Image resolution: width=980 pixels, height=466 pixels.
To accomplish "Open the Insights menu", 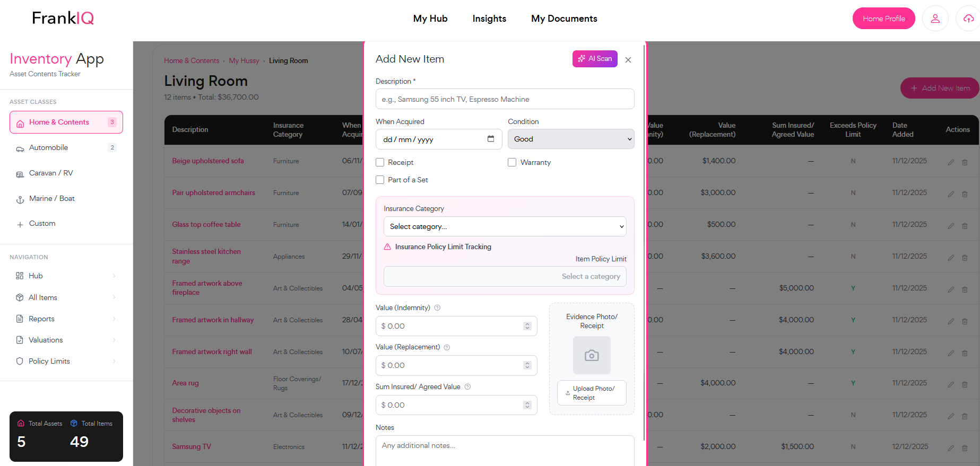I will [489, 19].
